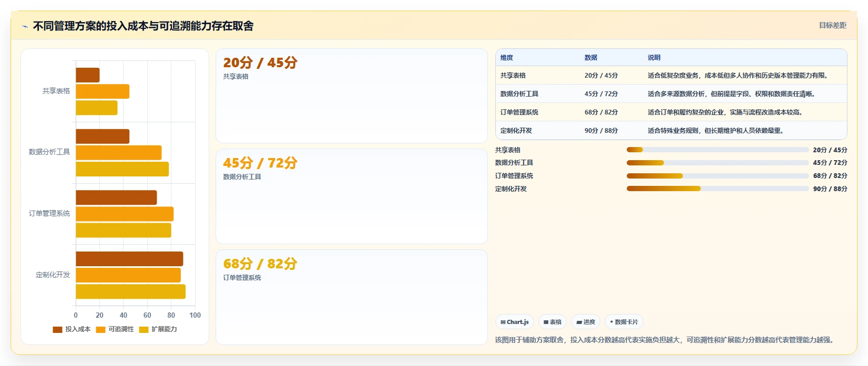Screen dimensions: 868x366
Task: Click the description starting 适合低复杂度业务
Action: (x=739, y=76)
